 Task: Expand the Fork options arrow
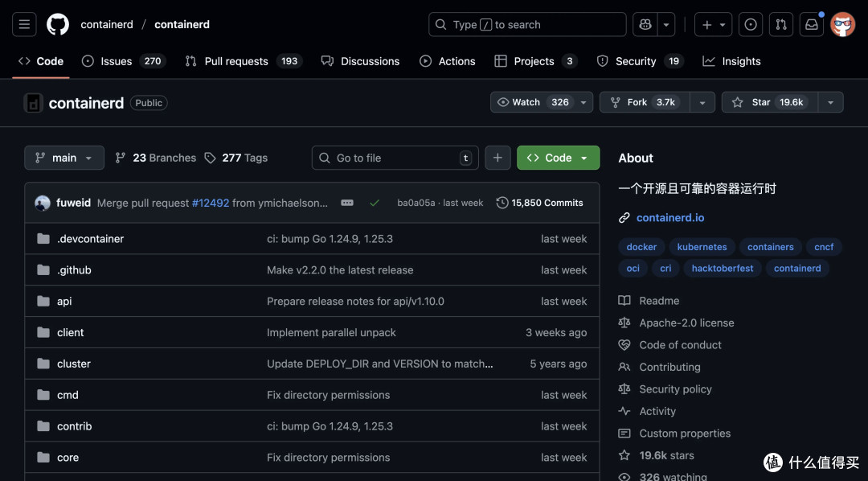pos(702,102)
